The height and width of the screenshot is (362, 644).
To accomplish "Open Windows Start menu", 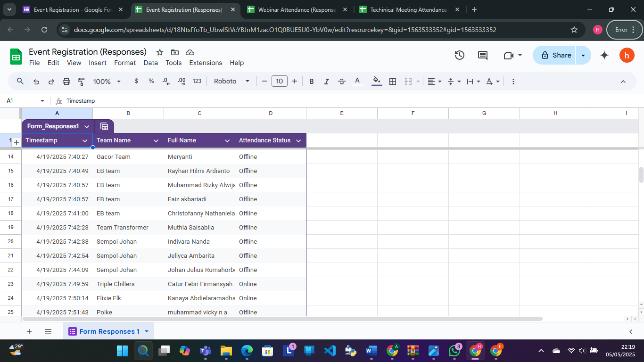I will (x=122, y=351).
